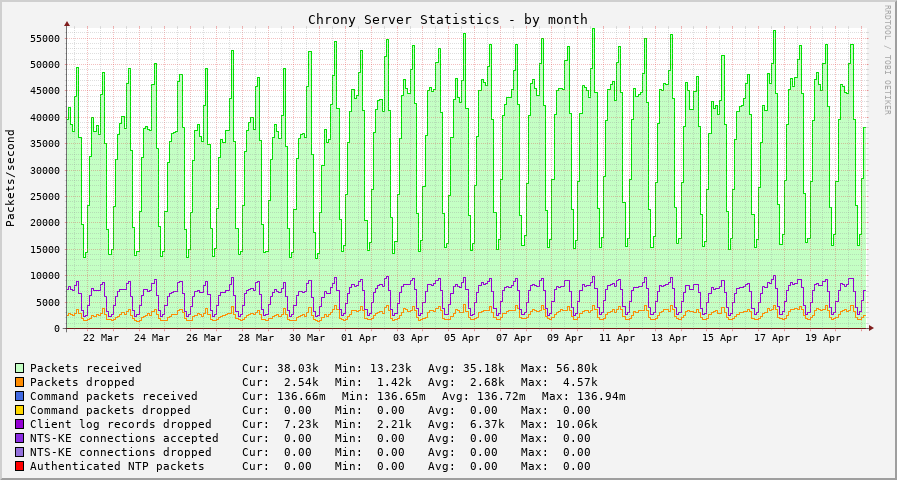Screen dimensions: 897x480
Task: Click the Packets dropped legend label
Action: pyautogui.click(x=82, y=382)
